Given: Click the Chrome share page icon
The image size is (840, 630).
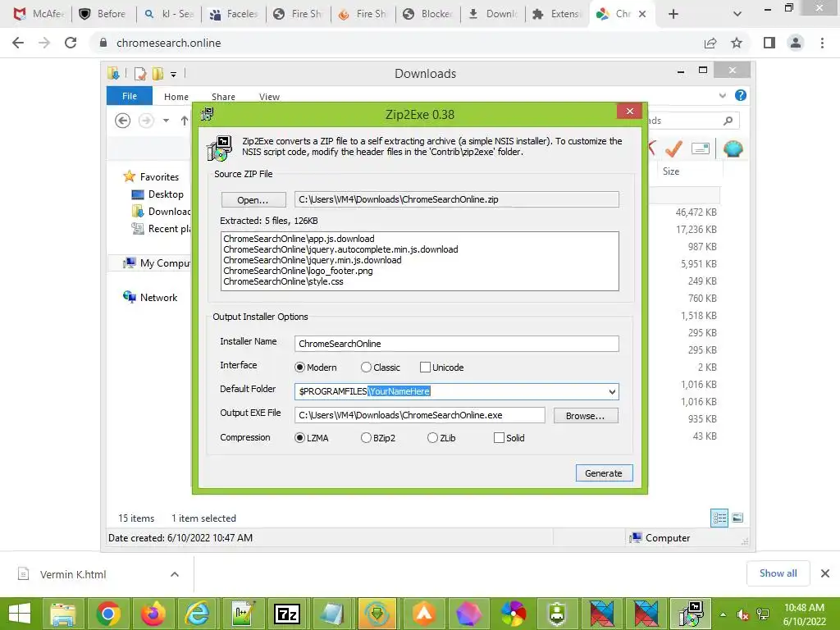Looking at the screenshot, I should click(710, 43).
